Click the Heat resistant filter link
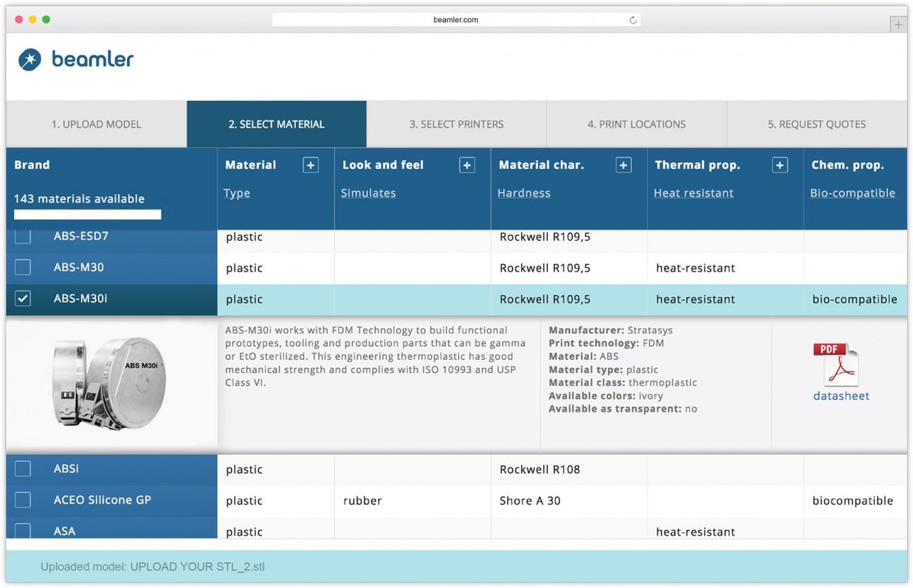The image size is (913, 588). (694, 193)
